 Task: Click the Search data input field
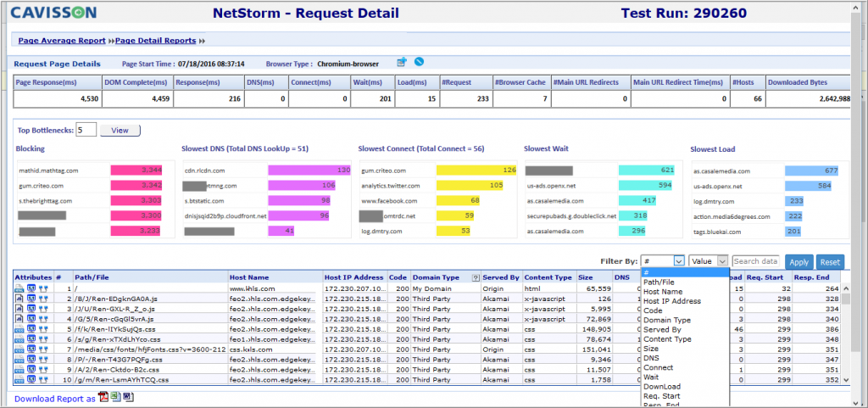756,260
